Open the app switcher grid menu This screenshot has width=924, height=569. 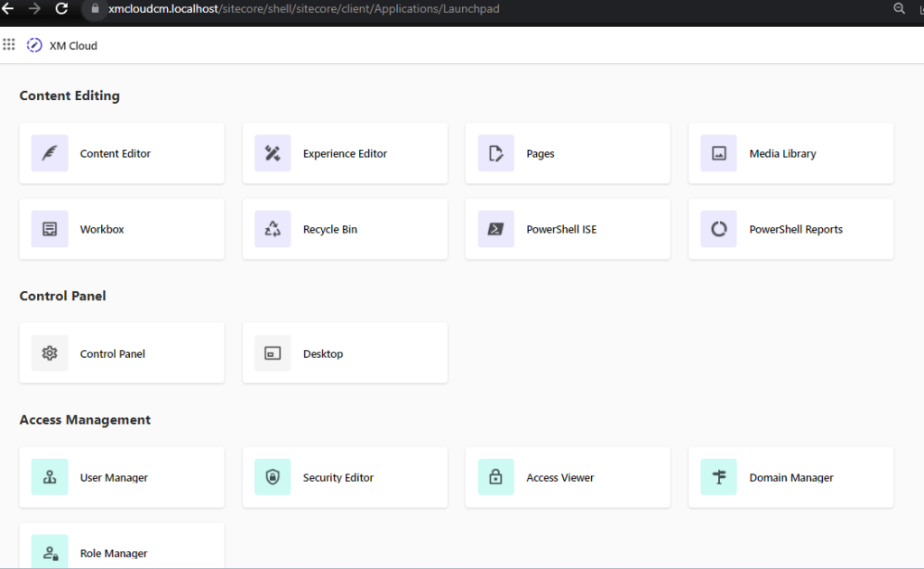[x=10, y=44]
